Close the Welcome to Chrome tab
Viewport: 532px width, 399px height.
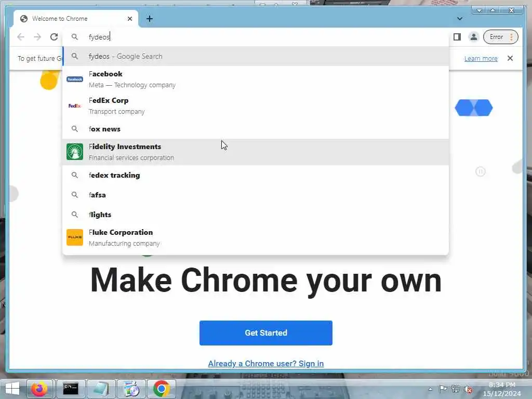[129, 19]
